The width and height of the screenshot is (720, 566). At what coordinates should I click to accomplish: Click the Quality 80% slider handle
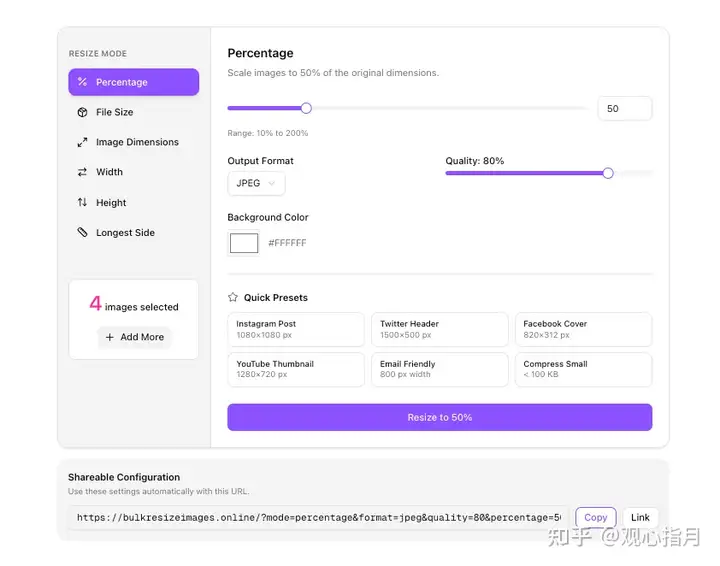click(608, 173)
